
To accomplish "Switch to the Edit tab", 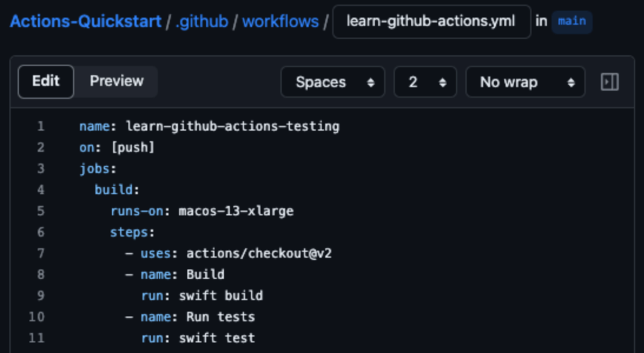I will 46,81.
